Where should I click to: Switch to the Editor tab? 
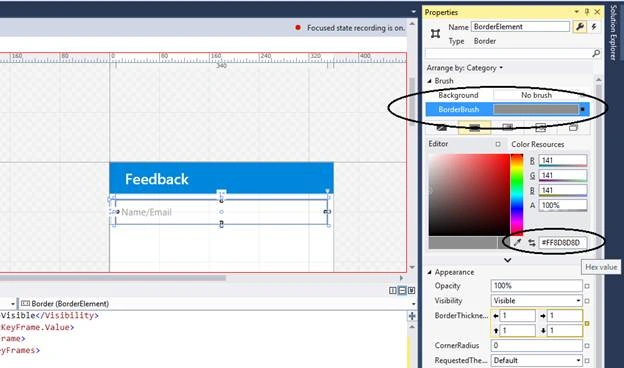click(438, 144)
